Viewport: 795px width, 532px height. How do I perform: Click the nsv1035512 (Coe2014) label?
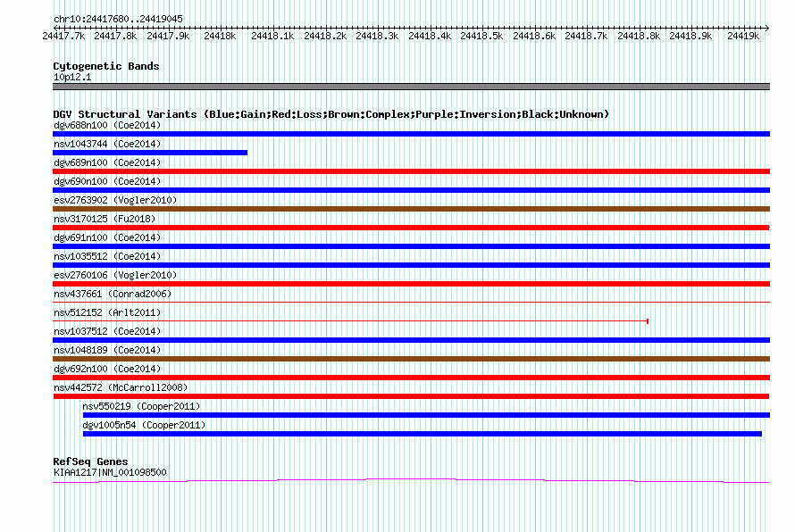tap(107, 256)
